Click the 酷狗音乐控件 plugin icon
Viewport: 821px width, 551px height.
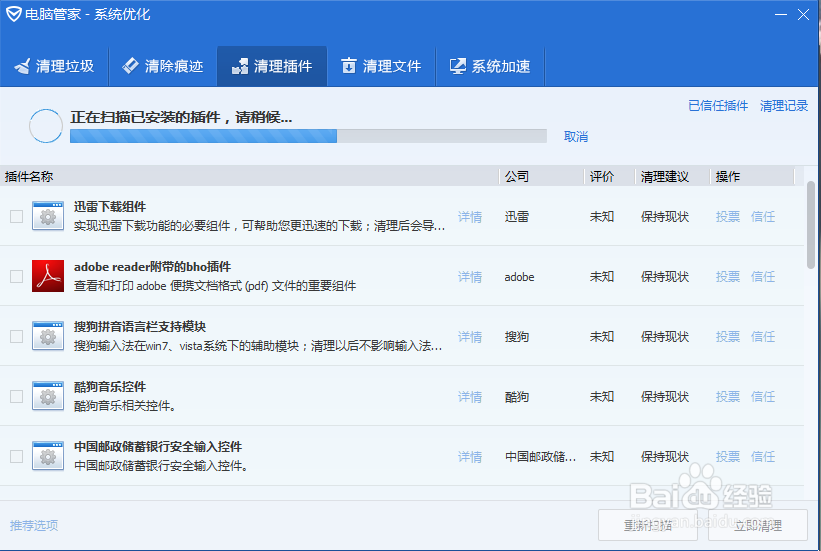click(x=48, y=396)
